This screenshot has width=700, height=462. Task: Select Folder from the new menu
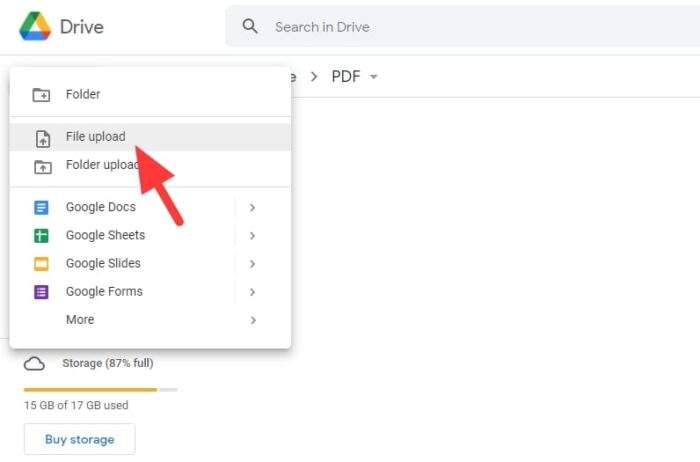150,95
